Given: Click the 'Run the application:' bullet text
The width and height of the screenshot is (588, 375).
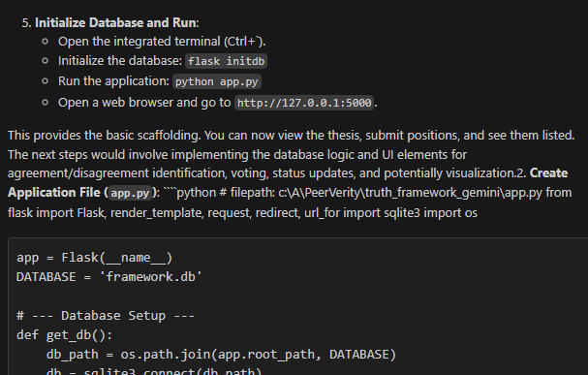Looking at the screenshot, I should (113, 81).
